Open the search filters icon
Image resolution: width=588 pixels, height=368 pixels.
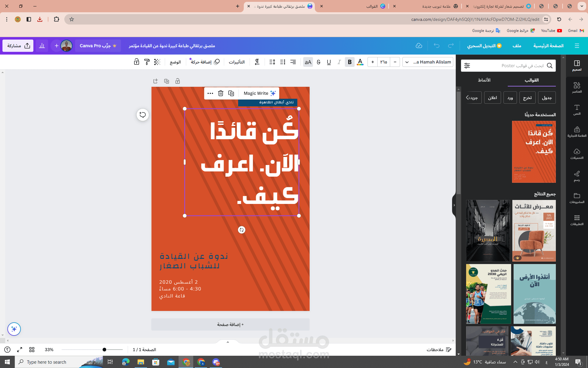pos(467,66)
